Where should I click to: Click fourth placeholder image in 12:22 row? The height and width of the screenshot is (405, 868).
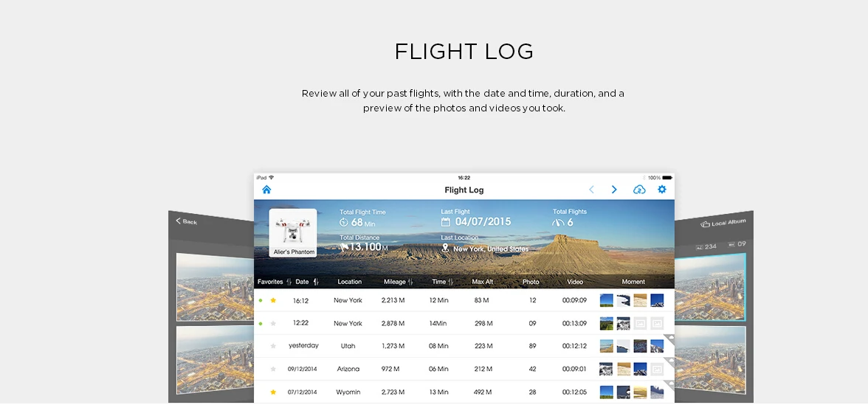pyautogui.click(x=657, y=323)
